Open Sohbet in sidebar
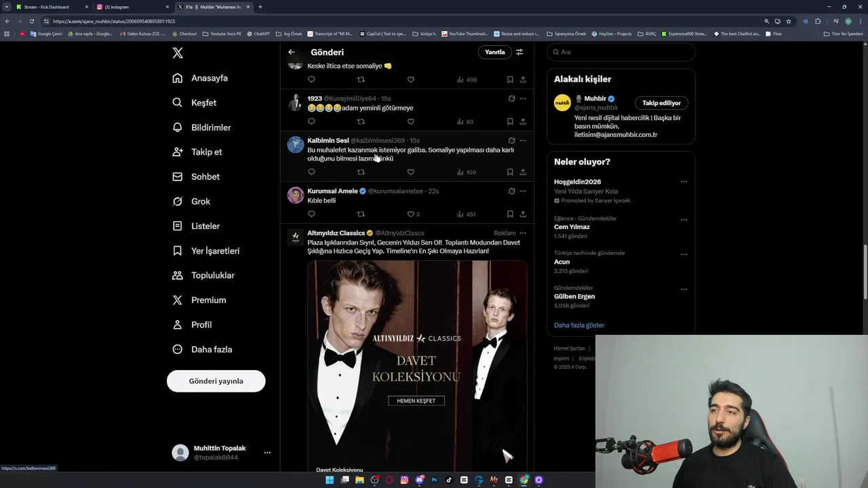 (196, 177)
